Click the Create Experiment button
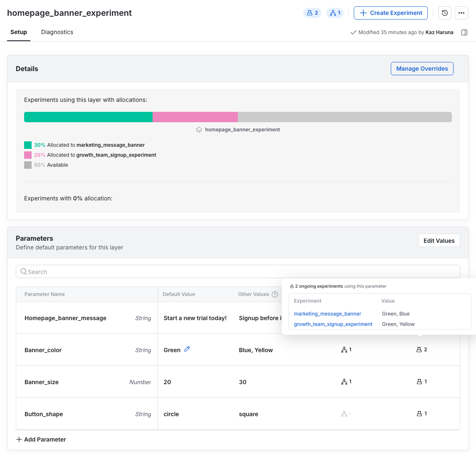Image resolution: width=476 pixels, height=454 pixels. pyautogui.click(x=390, y=13)
